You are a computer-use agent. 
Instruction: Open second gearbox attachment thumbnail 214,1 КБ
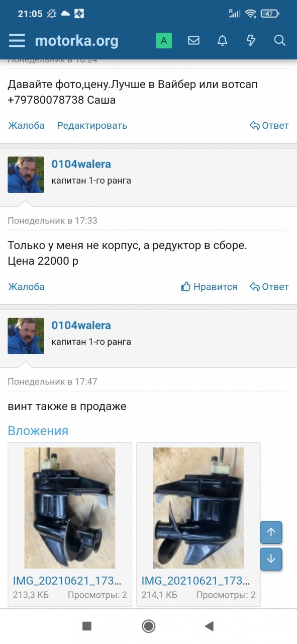pyautogui.click(x=199, y=508)
